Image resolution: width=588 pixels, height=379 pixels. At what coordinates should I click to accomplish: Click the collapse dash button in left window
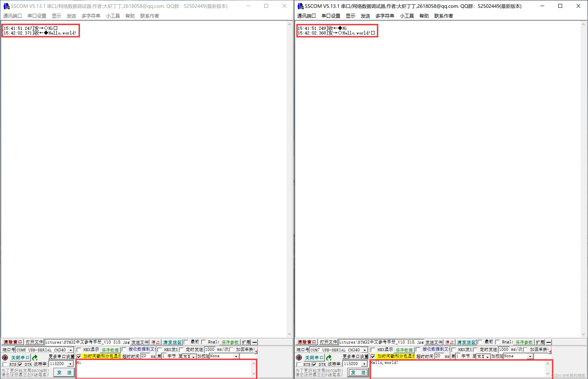click(x=255, y=342)
